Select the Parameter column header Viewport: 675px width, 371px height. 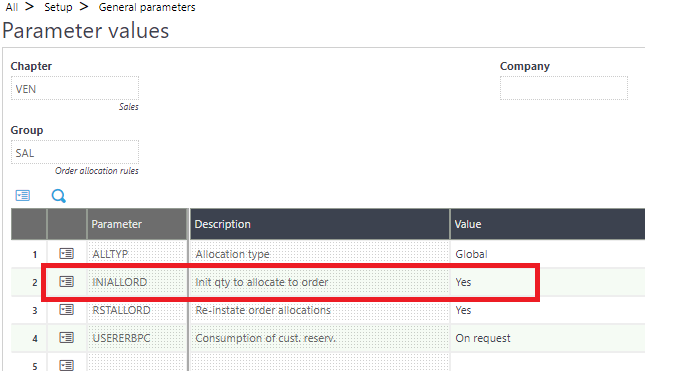pos(138,224)
